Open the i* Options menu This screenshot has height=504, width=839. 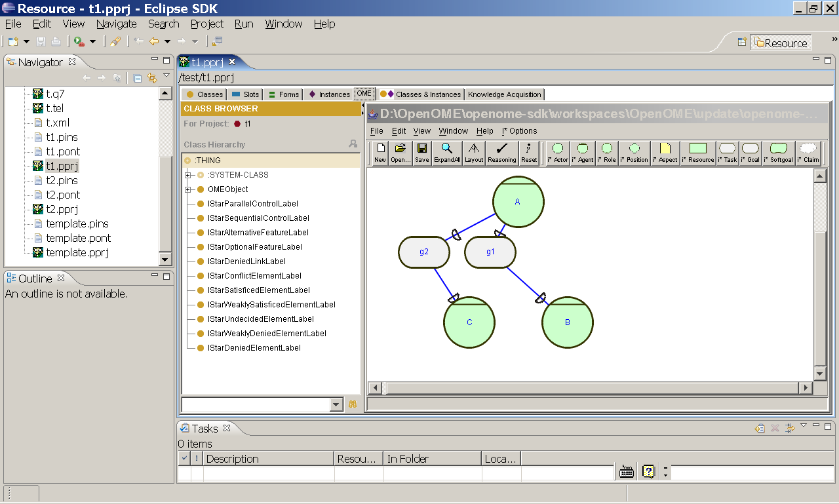pyautogui.click(x=519, y=130)
